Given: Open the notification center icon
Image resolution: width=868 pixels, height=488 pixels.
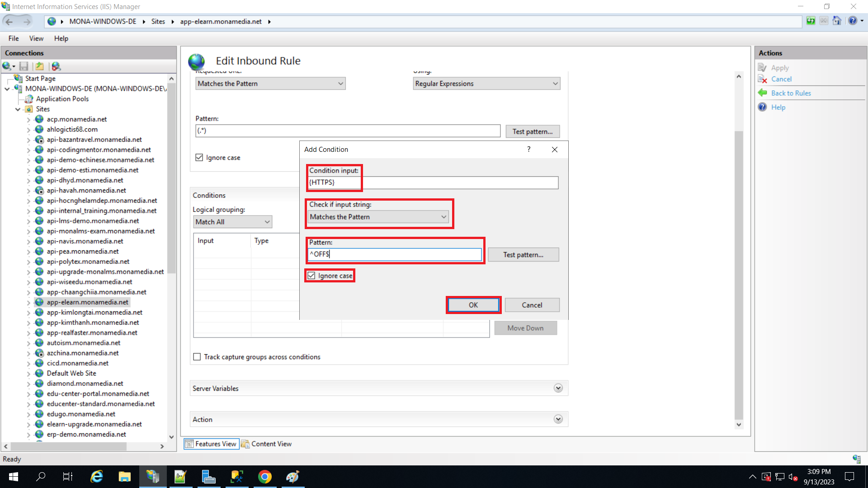Looking at the screenshot, I should tap(849, 477).
